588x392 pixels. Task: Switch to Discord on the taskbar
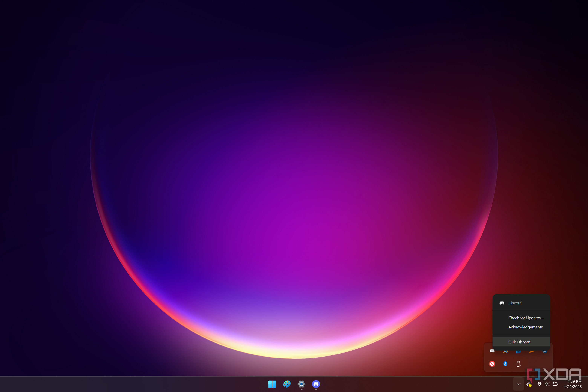[316, 384]
